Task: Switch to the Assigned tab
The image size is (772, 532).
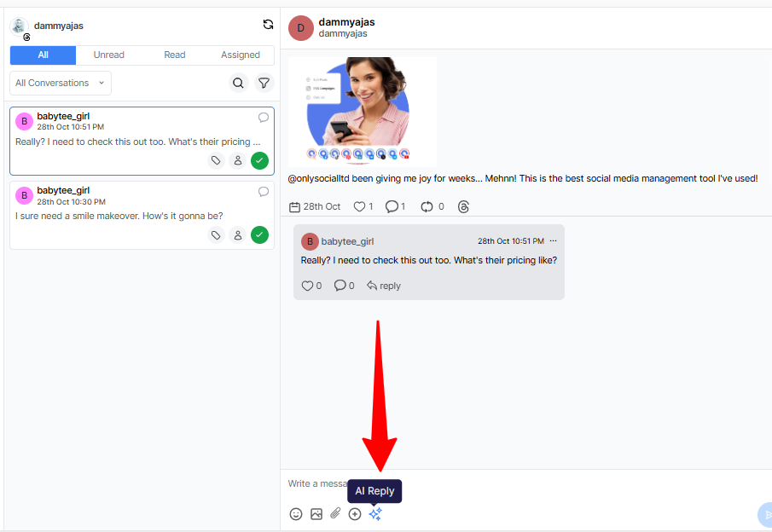Action: (x=241, y=55)
